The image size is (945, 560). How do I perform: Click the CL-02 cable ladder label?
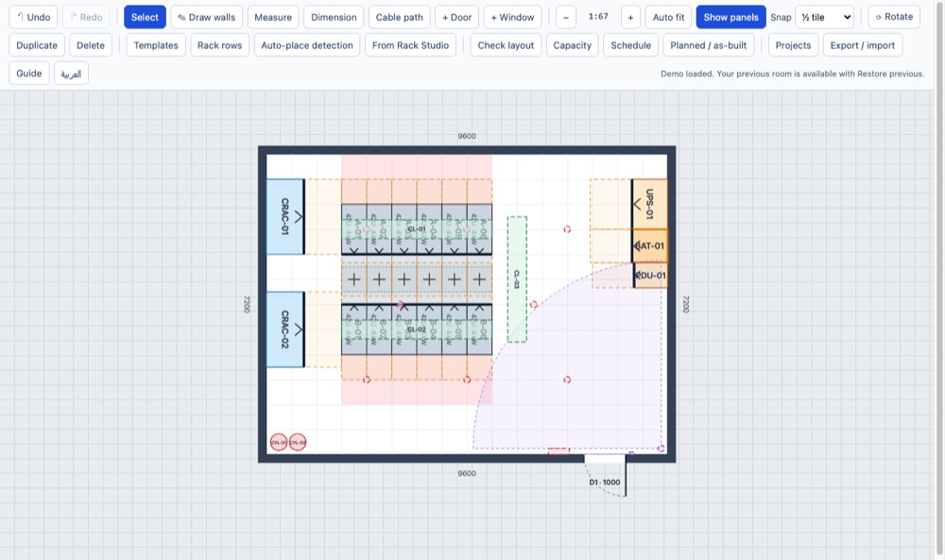tap(417, 330)
